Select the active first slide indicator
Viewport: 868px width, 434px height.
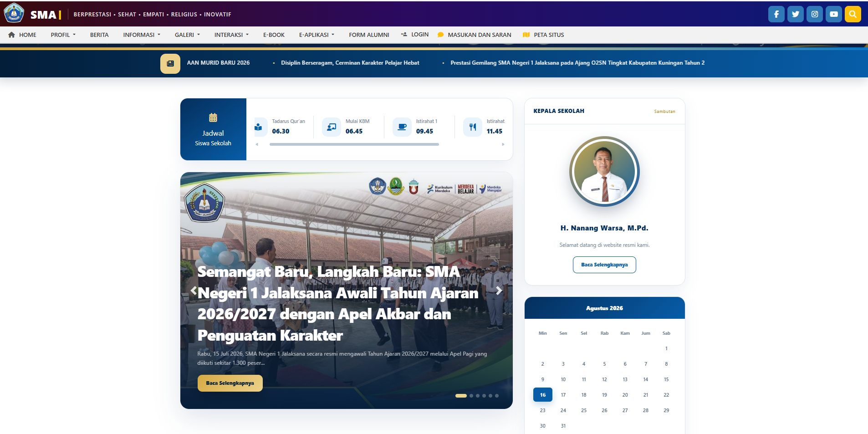[461, 396]
